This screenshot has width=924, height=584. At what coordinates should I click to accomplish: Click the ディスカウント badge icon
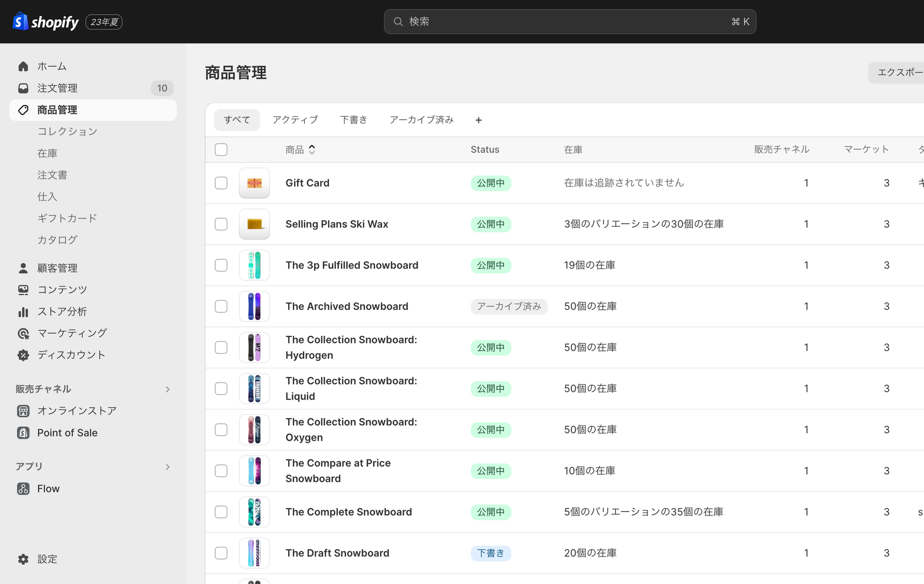pos(23,355)
